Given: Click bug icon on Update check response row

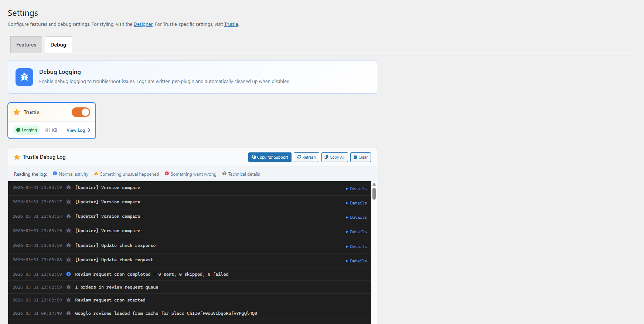Looking at the screenshot, I should coord(68,245).
